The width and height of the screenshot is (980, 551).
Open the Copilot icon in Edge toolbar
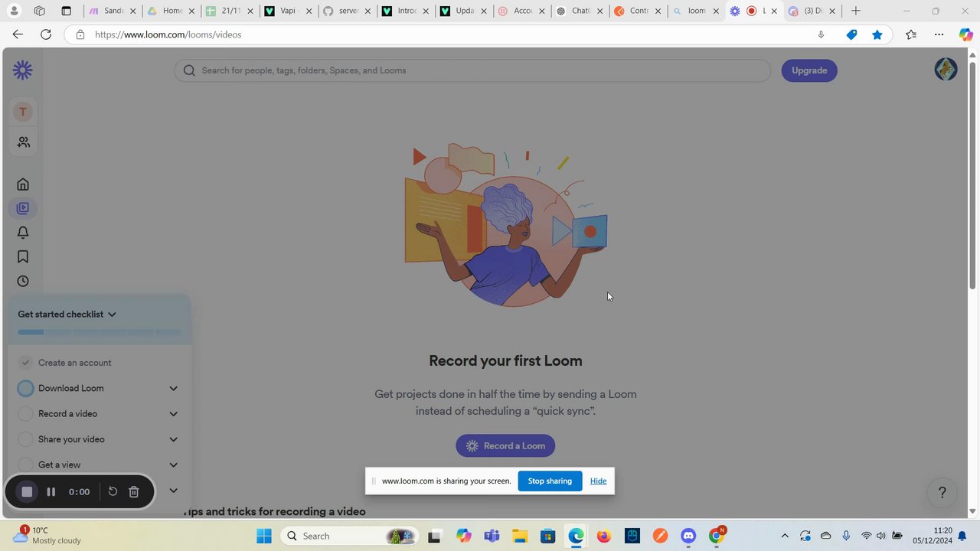click(966, 34)
